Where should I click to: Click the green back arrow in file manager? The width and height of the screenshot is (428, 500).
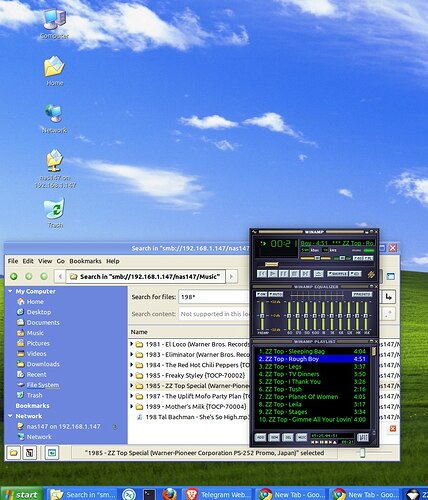[x=14, y=276]
